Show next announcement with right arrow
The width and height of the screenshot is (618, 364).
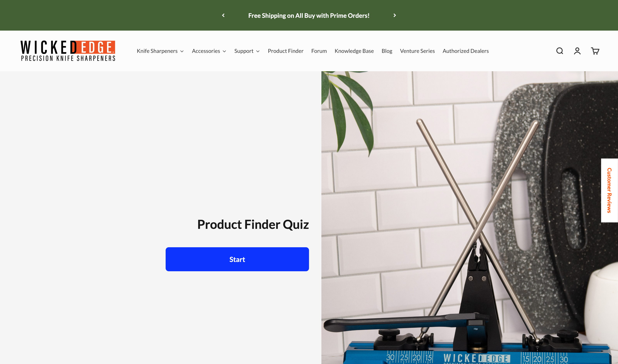(395, 15)
